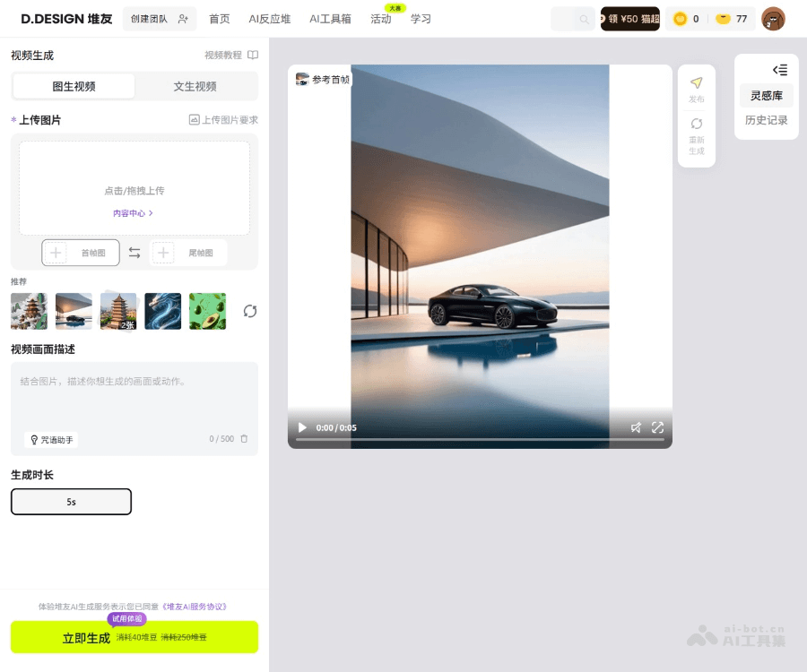Toggle video sound with the speaker icon
This screenshot has height=672, width=807.
[x=636, y=427]
